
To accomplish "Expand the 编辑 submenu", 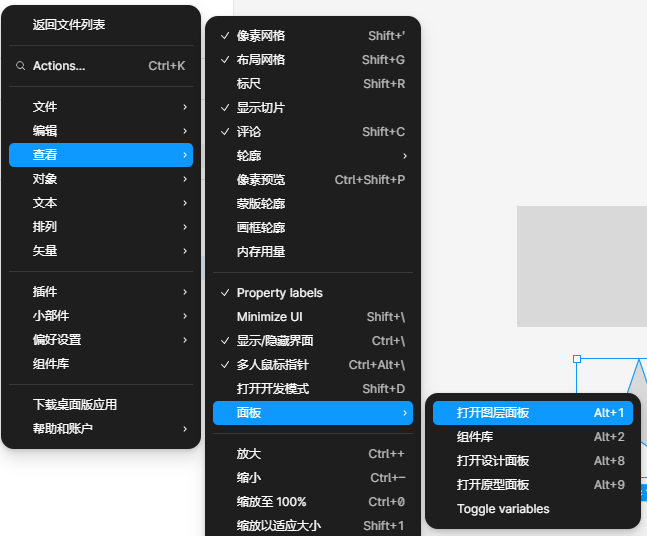I will click(x=101, y=131).
